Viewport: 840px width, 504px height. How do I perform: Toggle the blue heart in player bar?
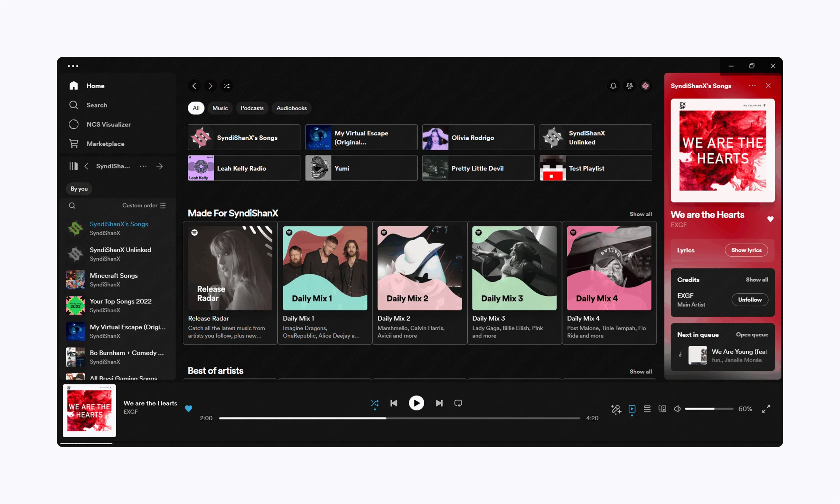pyautogui.click(x=188, y=408)
